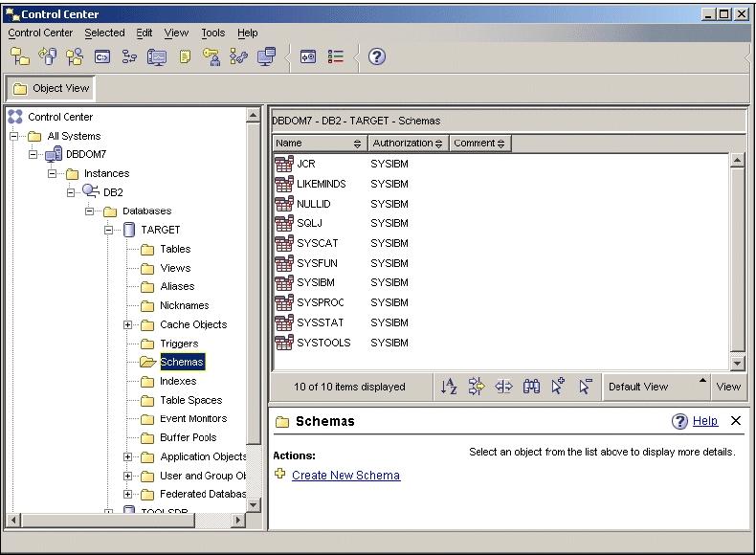Open the Control Center toolbar icon
756x555 pixels.
(x=20, y=56)
